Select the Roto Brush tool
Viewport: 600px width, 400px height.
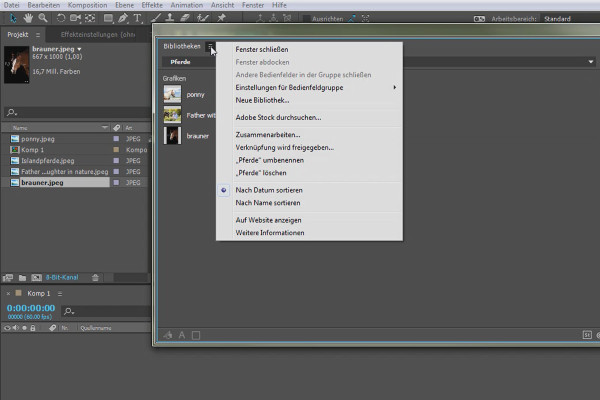pos(202,18)
